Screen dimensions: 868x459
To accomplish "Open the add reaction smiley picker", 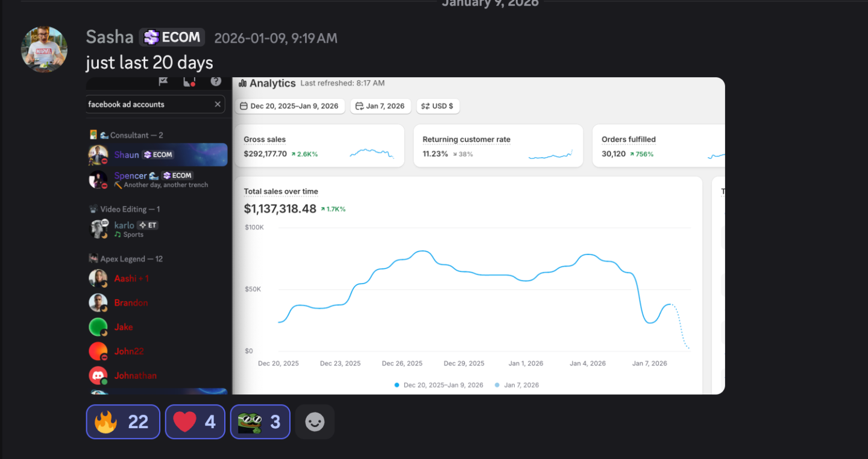I will tap(315, 422).
